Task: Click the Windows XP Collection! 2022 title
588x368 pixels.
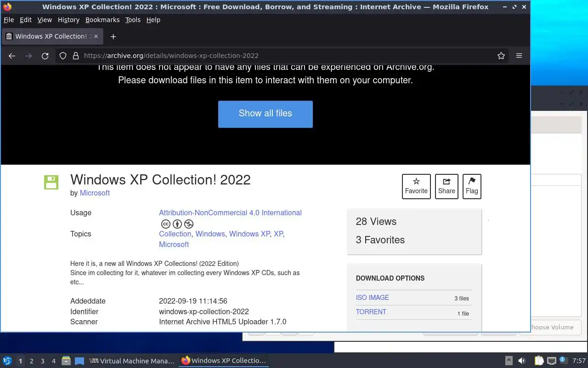Action: 160,179
